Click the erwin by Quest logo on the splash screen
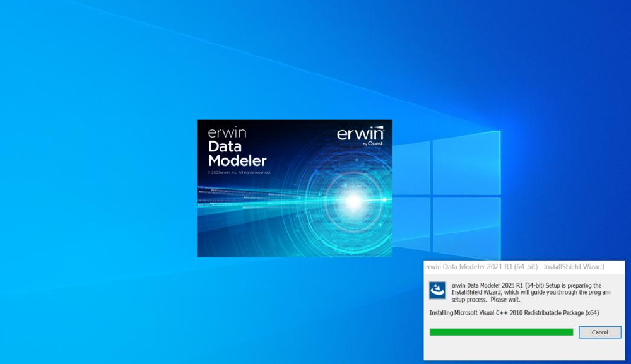Image resolution: width=631 pixels, height=364 pixels. (x=360, y=136)
